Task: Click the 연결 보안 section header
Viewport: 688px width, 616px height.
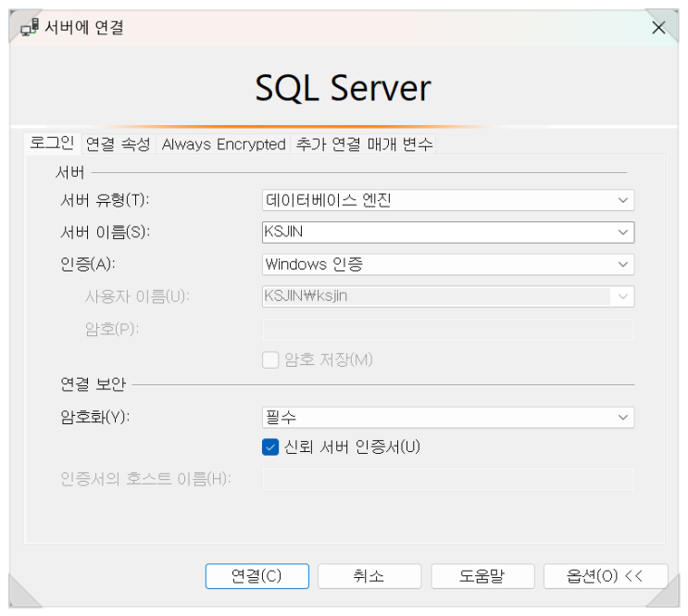Action: coord(93,384)
